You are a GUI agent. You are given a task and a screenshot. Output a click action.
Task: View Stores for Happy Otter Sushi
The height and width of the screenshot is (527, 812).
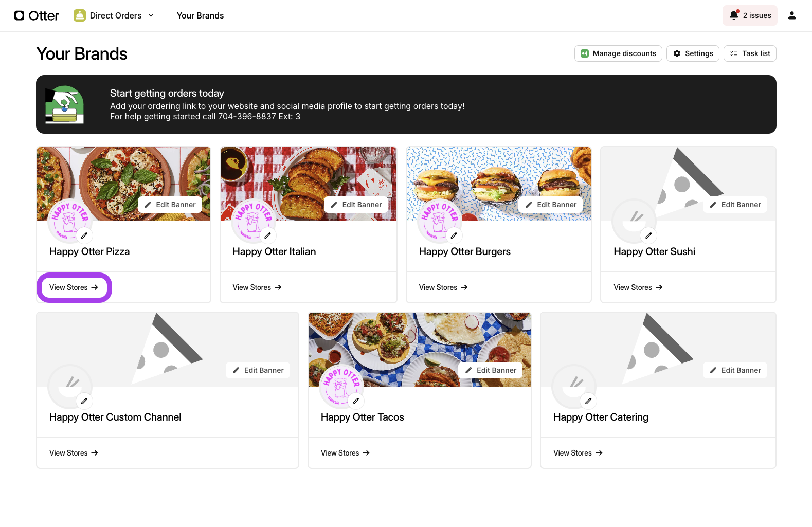coord(638,287)
